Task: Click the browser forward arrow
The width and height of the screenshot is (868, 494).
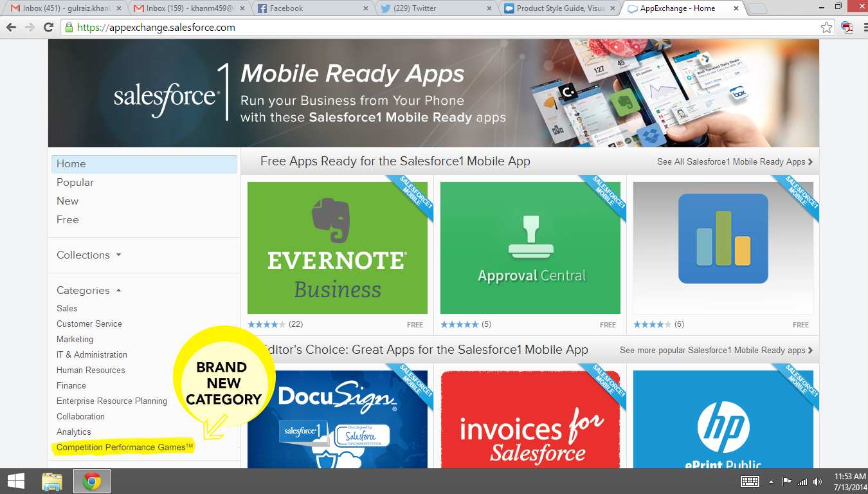Action: 30,28
